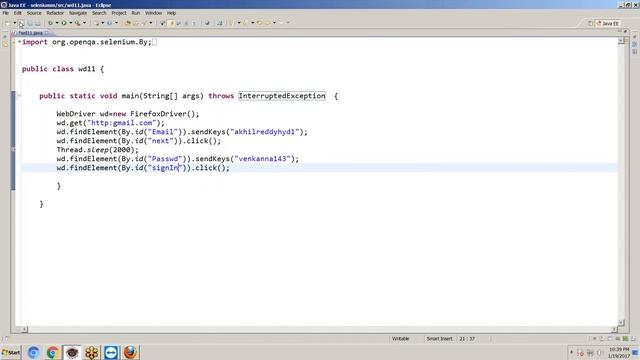Expand the New dropdown arrow
This screenshot has height=360, width=640.
[15, 23]
